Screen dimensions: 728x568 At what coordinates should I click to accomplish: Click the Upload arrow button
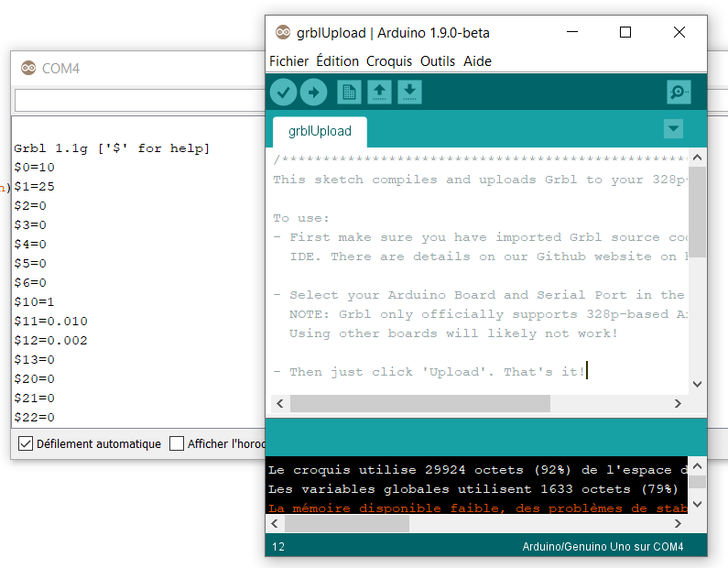(x=313, y=92)
